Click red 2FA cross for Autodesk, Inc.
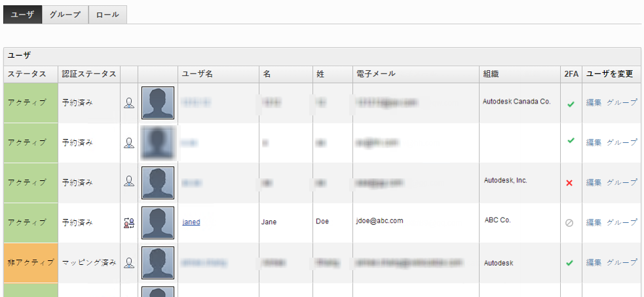The height and width of the screenshot is (297, 644). tap(569, 183)
